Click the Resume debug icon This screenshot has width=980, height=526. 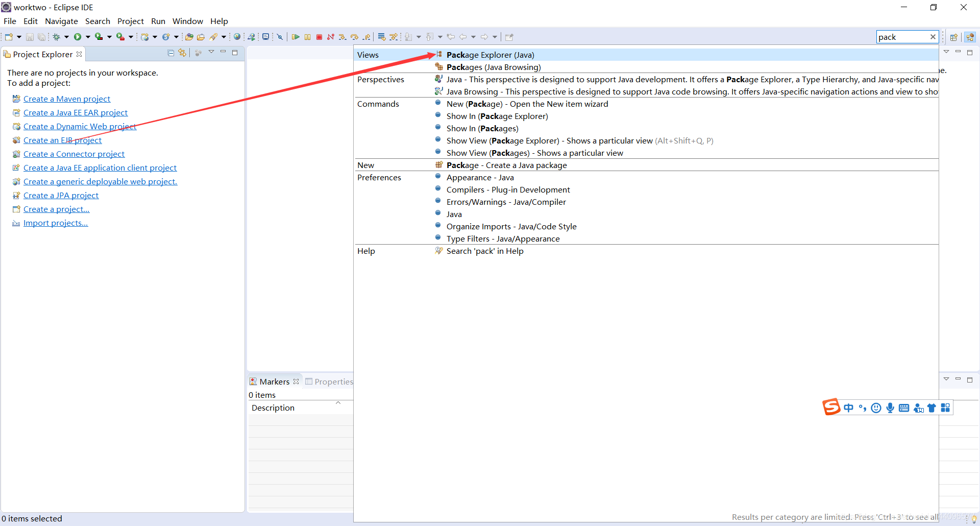(x=296, y=37)
